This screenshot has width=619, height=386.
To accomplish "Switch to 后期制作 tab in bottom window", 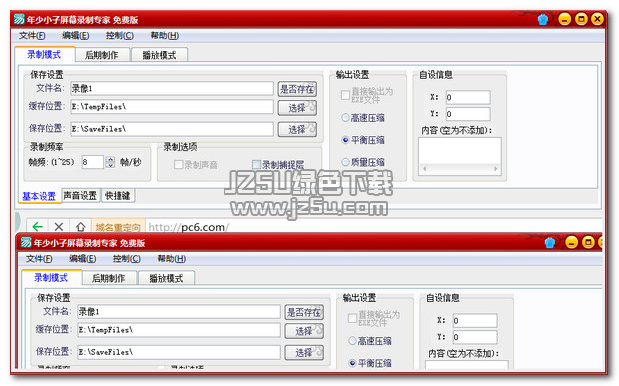I will (x=109, y=278).
